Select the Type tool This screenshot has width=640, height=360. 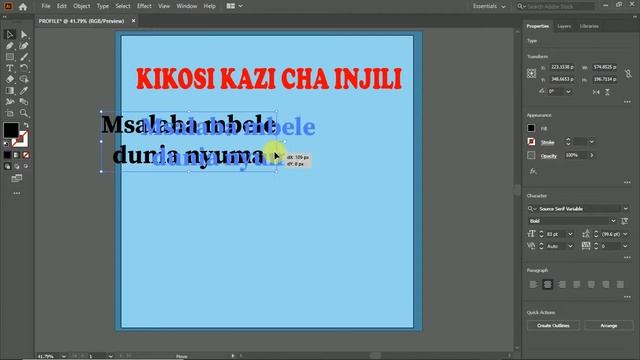[10, 68]
